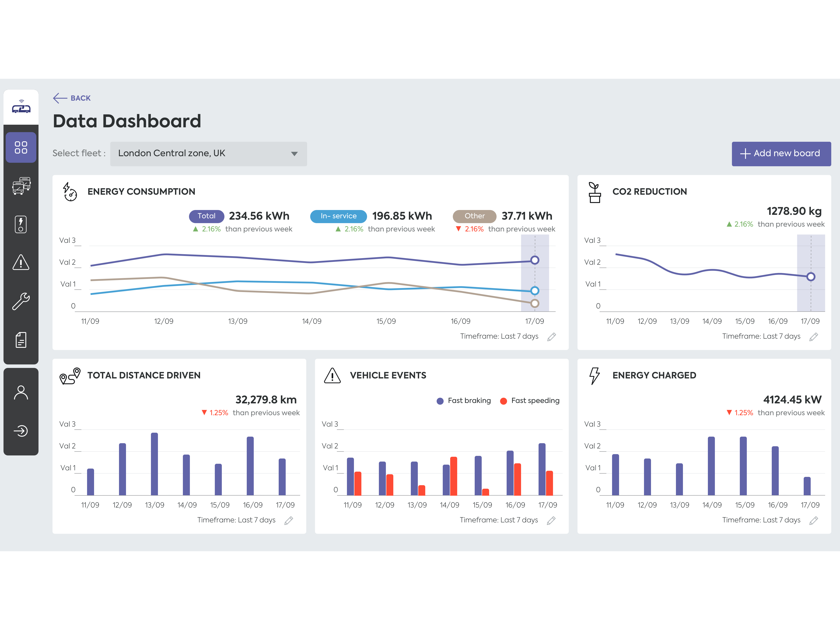This screenshot has height=630, width=840.
Task: Open the warning alerts sidebar icon
Action: (x=21, y=262)
